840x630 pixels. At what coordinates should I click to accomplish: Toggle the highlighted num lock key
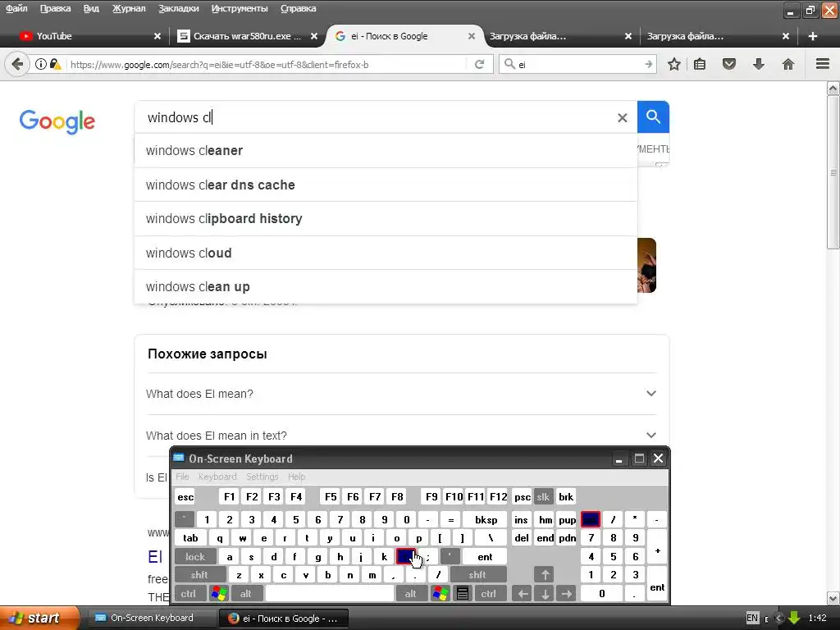coord(591,519)
